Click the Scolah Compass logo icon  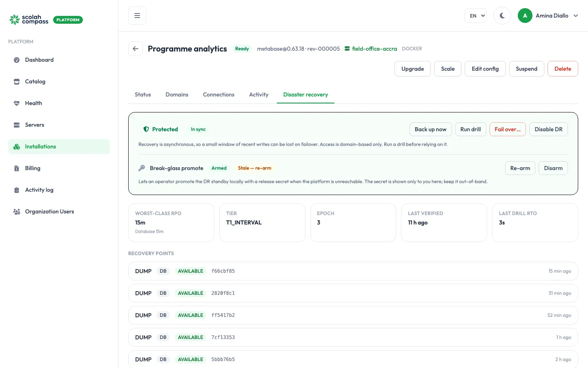click(x=15, y=20)
